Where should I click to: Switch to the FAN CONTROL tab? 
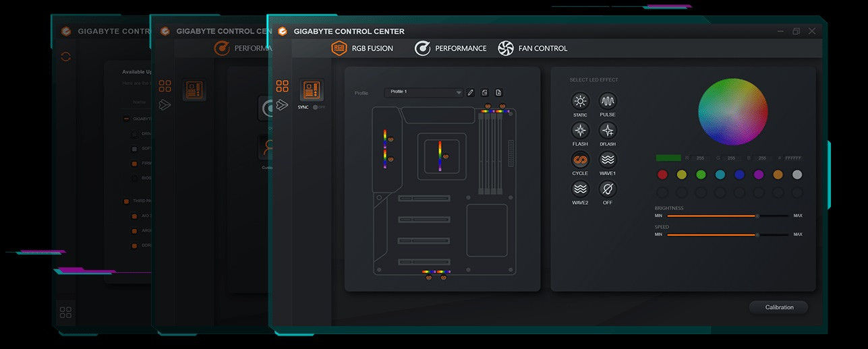click(x=533, y=49)
